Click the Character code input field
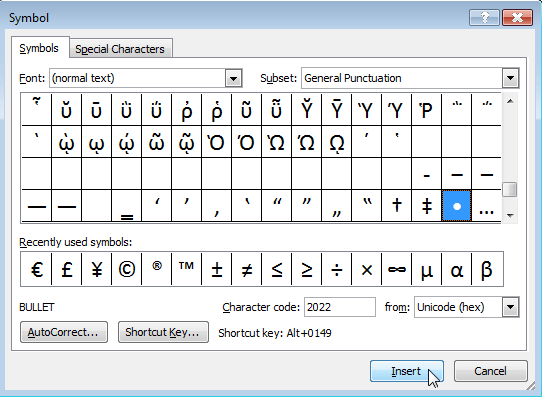Screen dimensions: 542x397 [340, 307]
